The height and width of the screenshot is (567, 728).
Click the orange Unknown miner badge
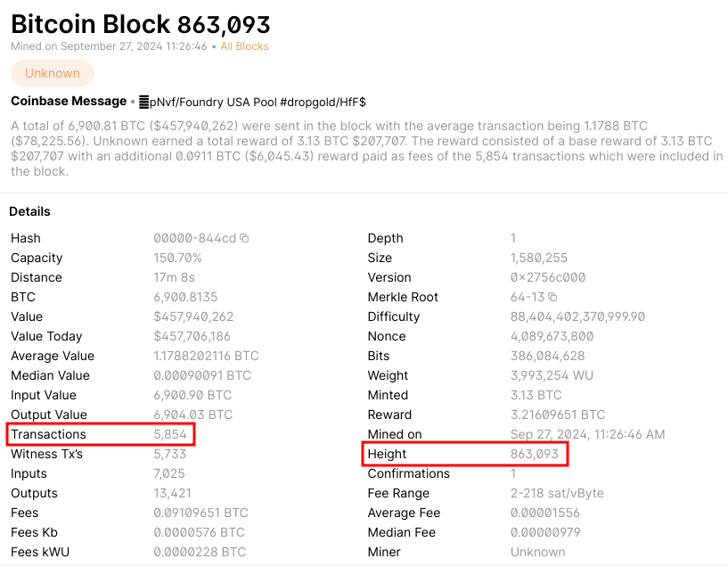(x=52, y=73)
